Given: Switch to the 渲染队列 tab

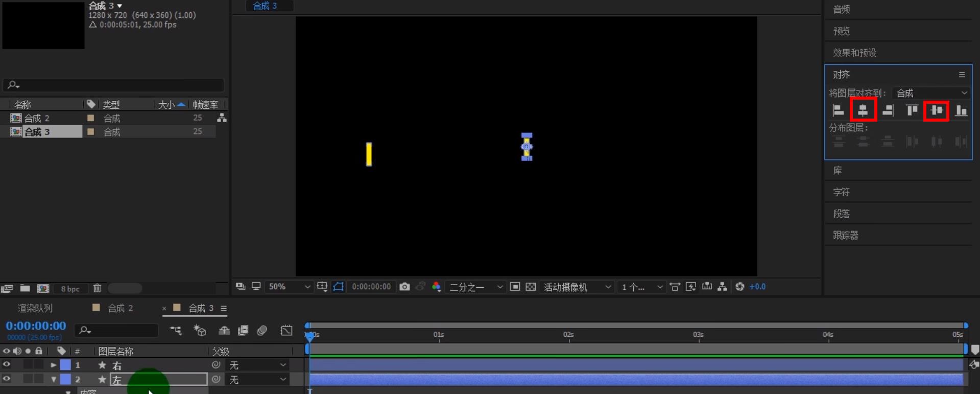Looking at the screenshot, I should coord(35,308).
